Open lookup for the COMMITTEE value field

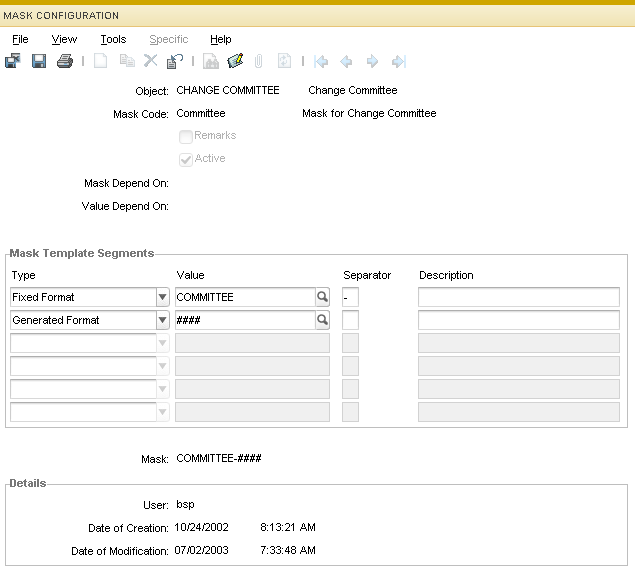(322, 297)
